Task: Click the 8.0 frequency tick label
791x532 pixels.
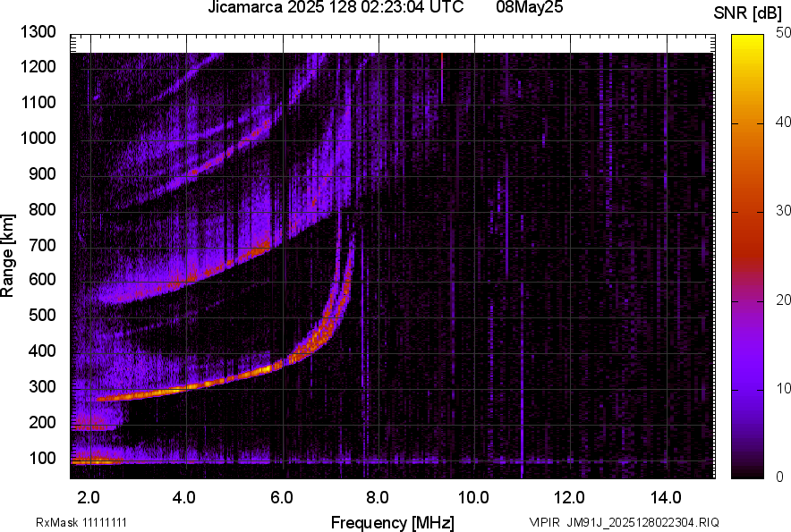Action: [x=378, y=498]
